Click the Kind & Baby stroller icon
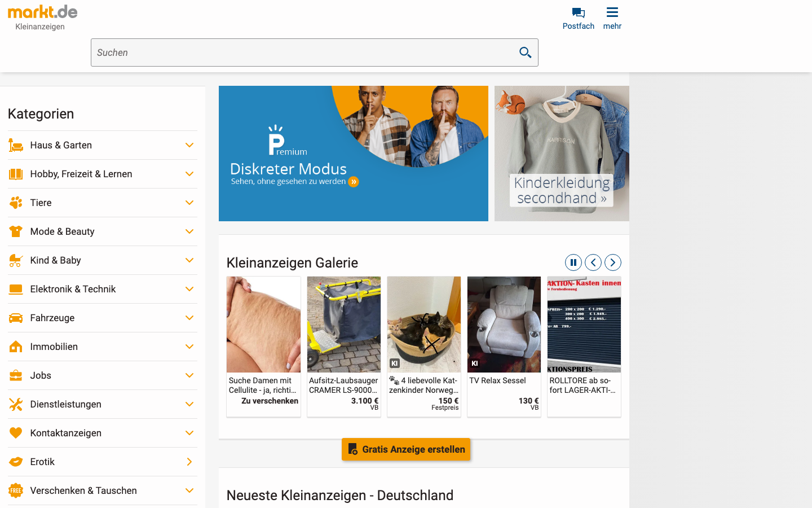812x508 pixels. click(16, 260)
